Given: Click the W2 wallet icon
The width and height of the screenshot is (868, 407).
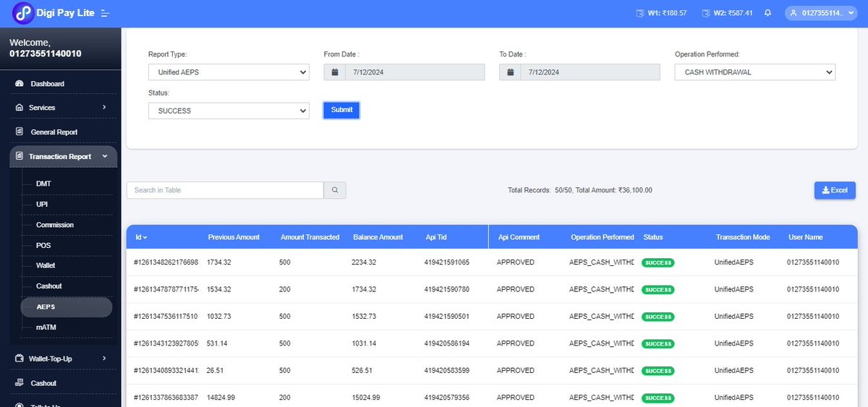Looking at the screenshot, I should point(705,13).
